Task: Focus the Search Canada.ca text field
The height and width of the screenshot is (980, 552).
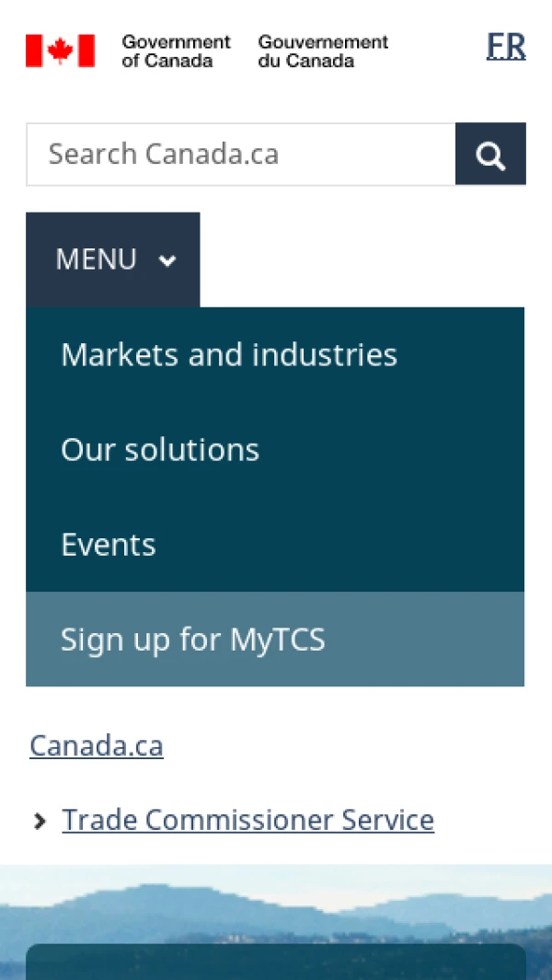Action: point(241,155)
